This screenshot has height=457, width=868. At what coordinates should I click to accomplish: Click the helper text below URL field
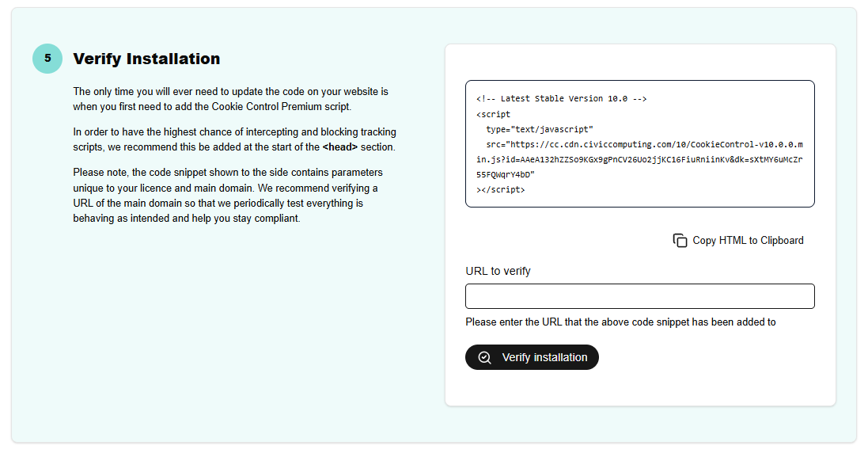(x=620, y=322)
